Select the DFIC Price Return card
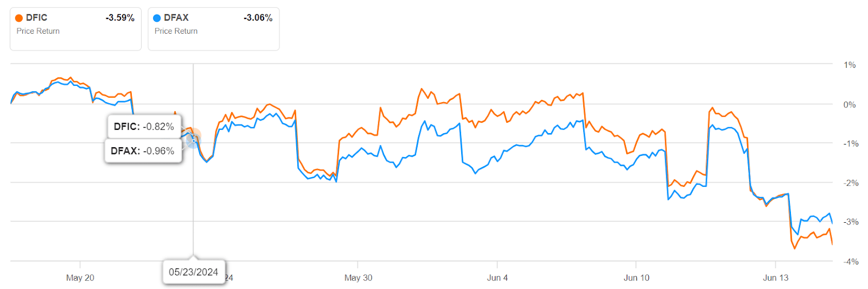Image resolution: width=868 pixels, height=289 pixels. 75,29
